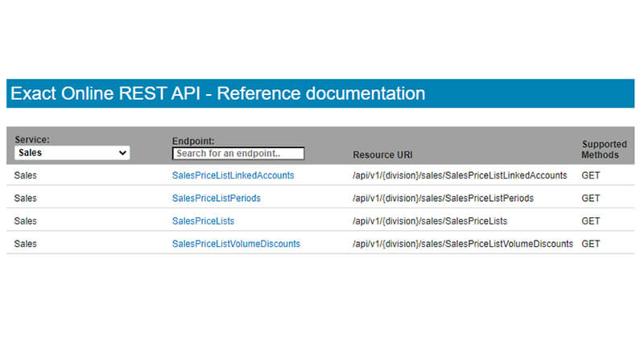Click the Service: label above dropdown

(32, 139)
